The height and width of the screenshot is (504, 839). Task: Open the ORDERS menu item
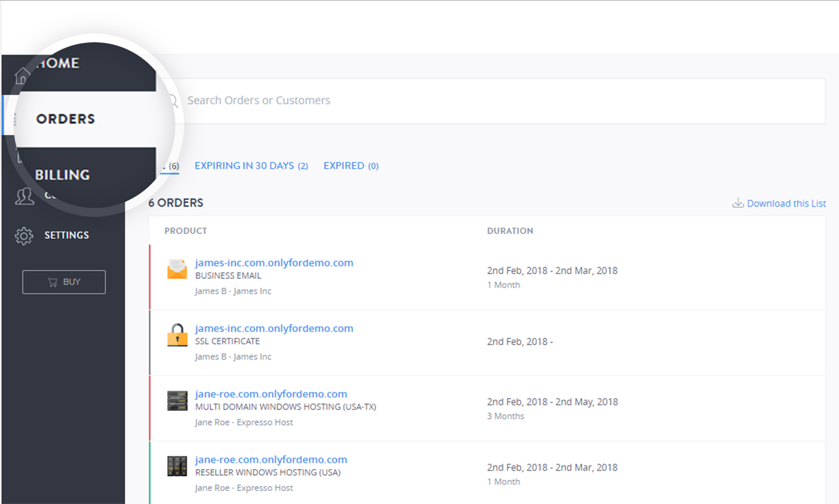(65, 119)
